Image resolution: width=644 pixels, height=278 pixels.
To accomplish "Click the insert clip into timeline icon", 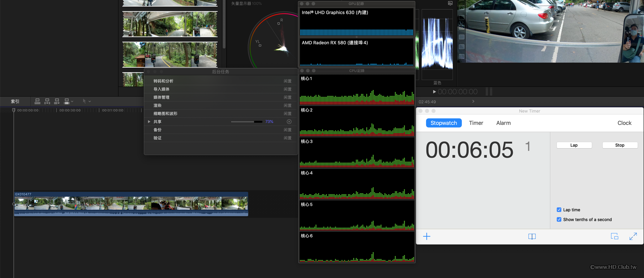I will coord(47,101).
